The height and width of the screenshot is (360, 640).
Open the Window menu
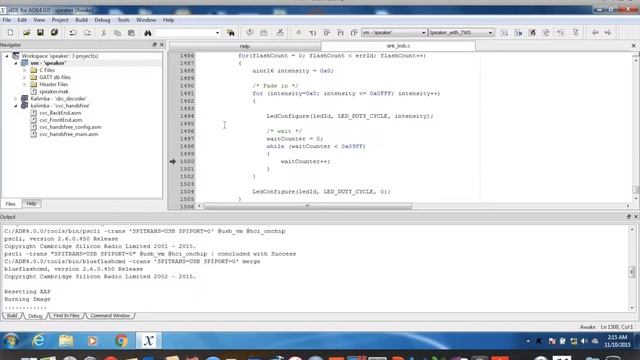(146, 20)
